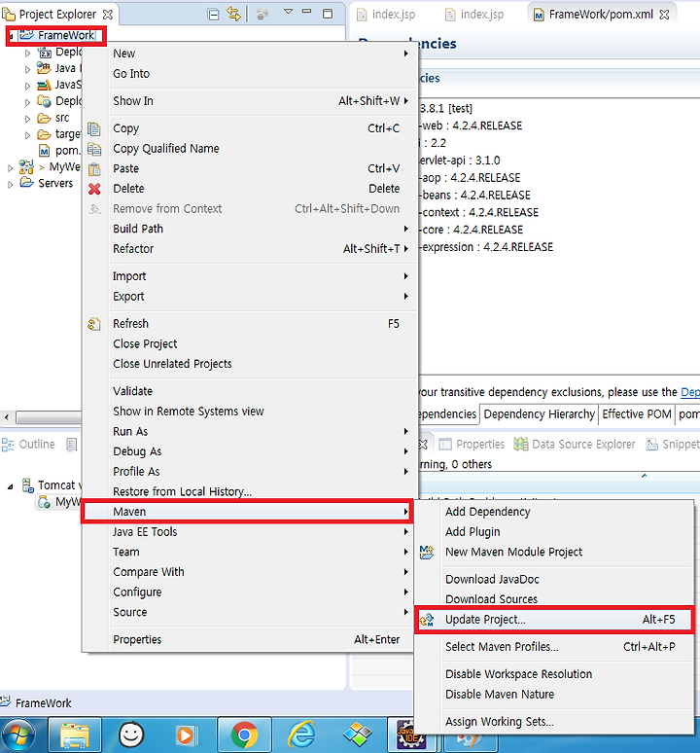Select Disable Workspace Resolution
This screenshot has width=700, height=753.
(x=554, y=674)
